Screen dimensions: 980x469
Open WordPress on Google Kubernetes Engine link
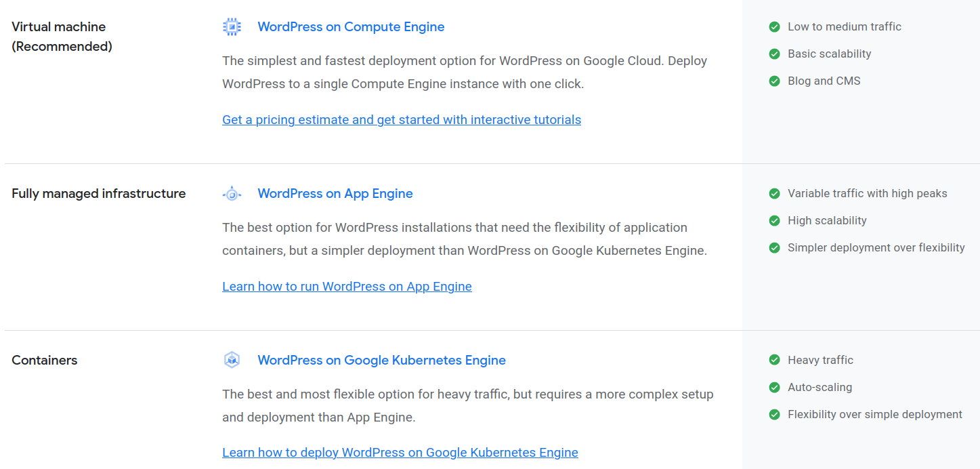(x=381, y=361)
